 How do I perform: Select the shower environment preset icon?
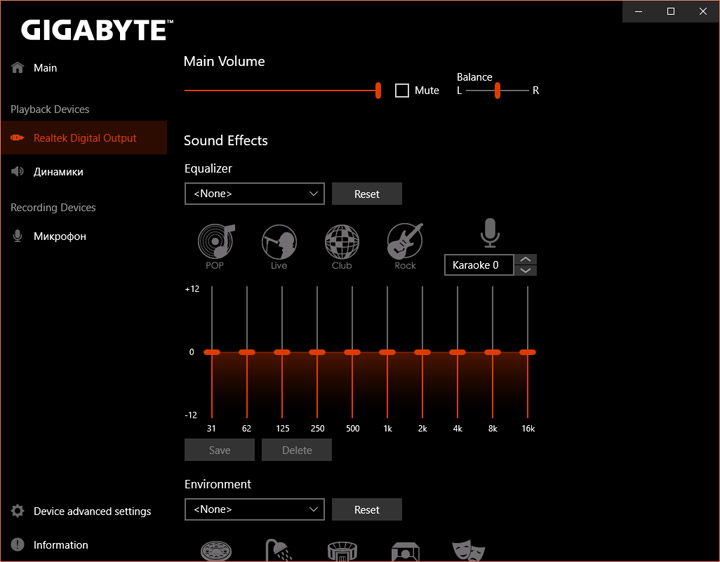[x=279, y=550]
